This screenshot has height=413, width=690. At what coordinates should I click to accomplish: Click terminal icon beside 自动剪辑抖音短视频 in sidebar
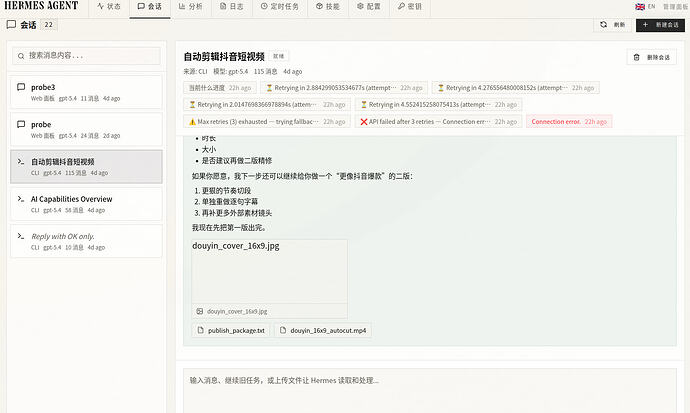click(21, 161)
